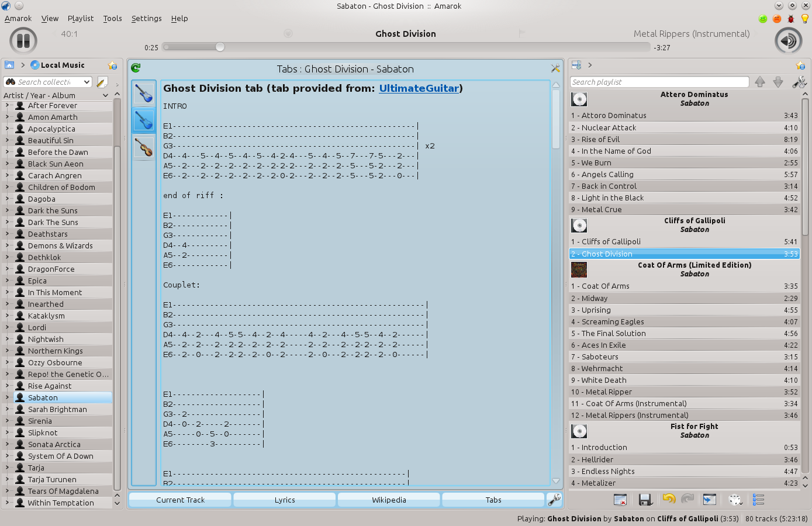Jump to previous playlist search result arrow
The height and width of the screenshot is (526, 812).
[760, 82]
